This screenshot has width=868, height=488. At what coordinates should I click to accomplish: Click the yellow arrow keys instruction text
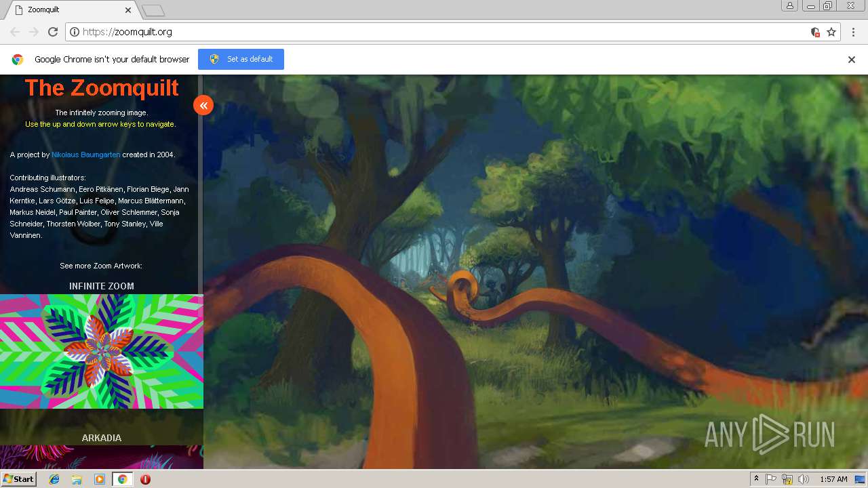pos(100,124)
